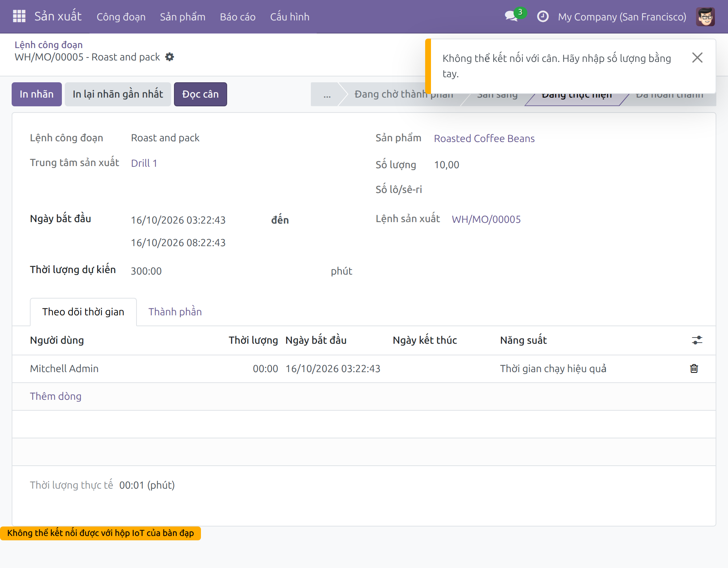Viewport: 728px width, 568px height.
Task: Open column options slider icon
Action: click(697, 340)
